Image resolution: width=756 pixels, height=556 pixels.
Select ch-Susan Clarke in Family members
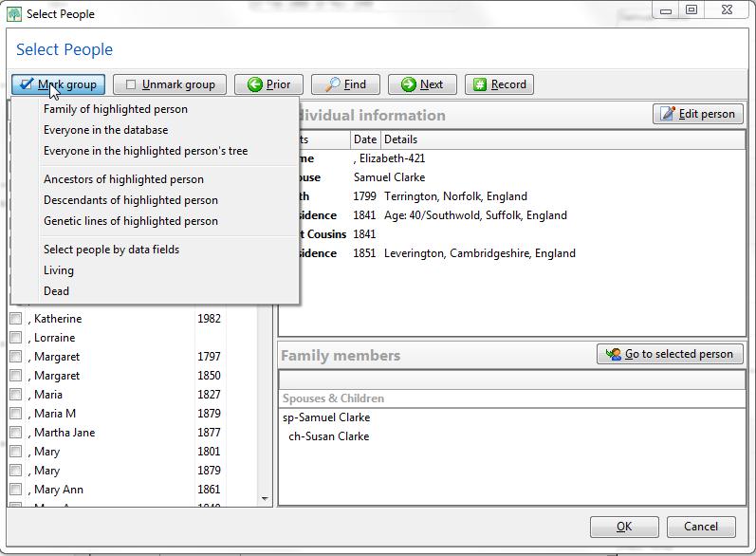[x=329, y=436]
